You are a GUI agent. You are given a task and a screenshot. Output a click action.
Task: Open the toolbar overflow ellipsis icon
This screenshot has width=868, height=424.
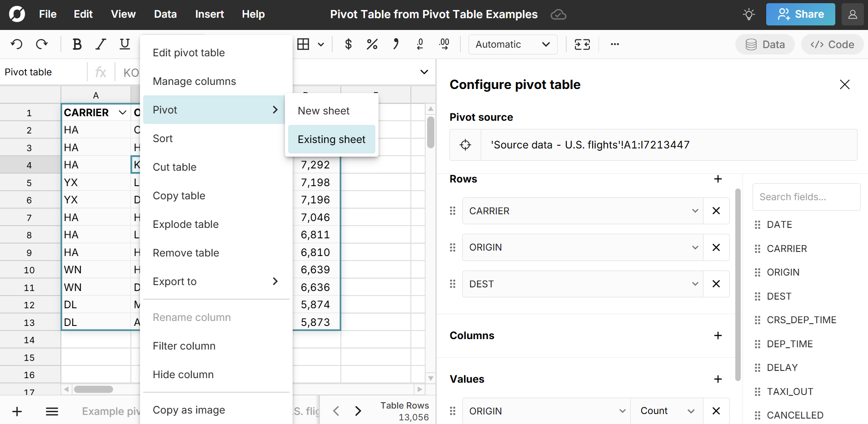(614, 44)
